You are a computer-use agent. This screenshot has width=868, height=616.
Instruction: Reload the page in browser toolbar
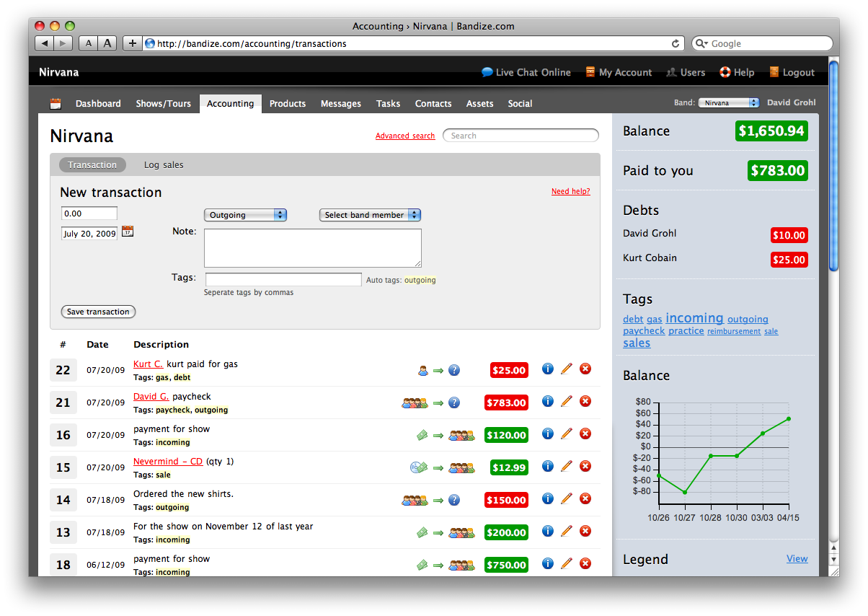point(676,43)
